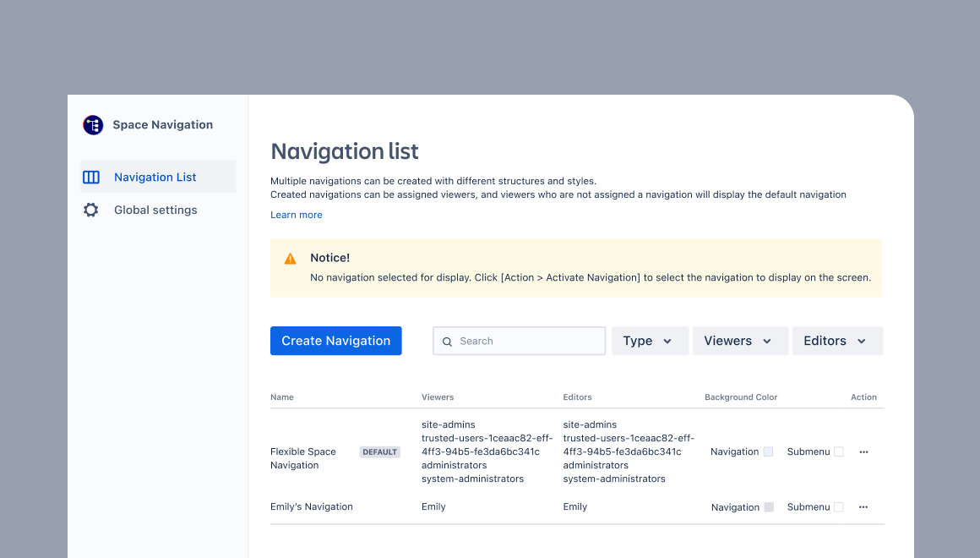Click system-administrators in the Editors column
The height and width of the screenshot is (558, 980).
[614, 479]
